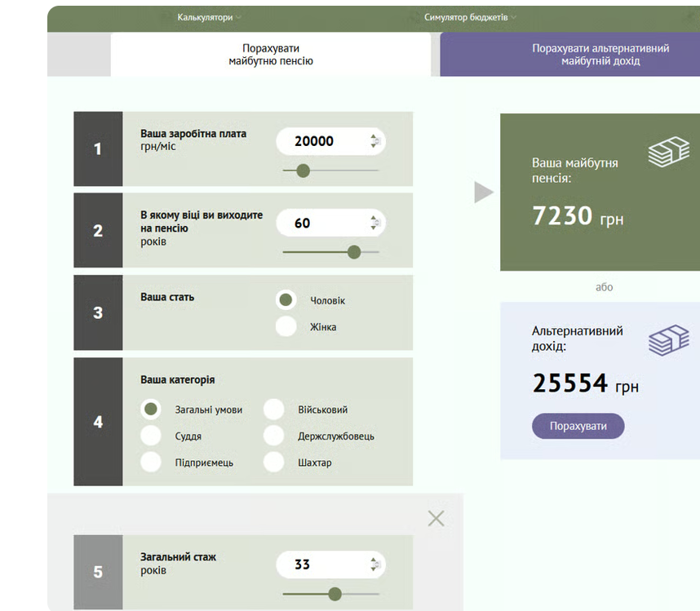Viewport: 700px width, 611px height.
Task: Select the Військовий category
Action: (x=273, y=410)
